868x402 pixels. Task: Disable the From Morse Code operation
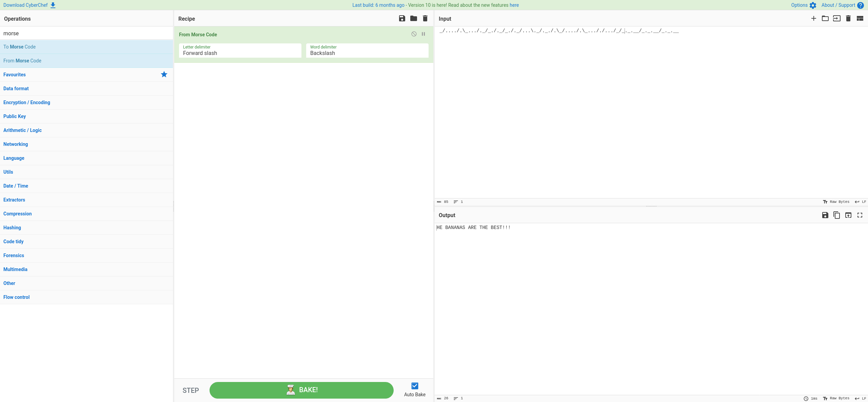coord(414,34)
